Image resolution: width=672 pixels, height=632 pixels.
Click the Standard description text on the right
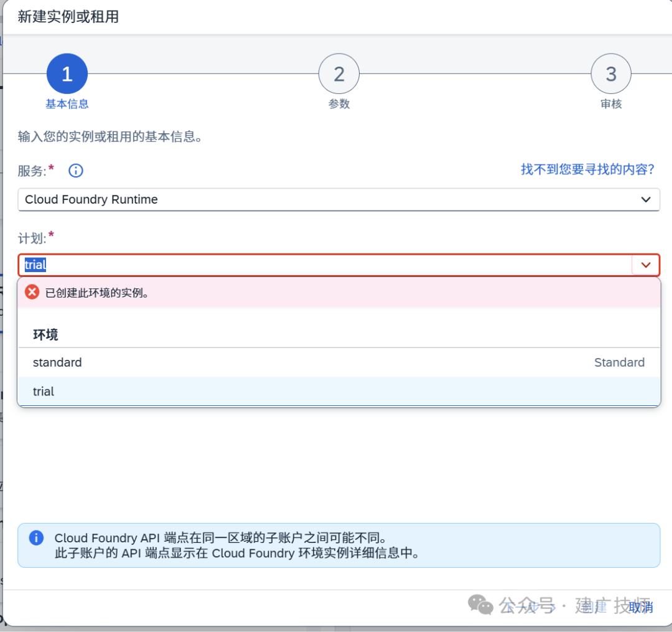point(619,363)
